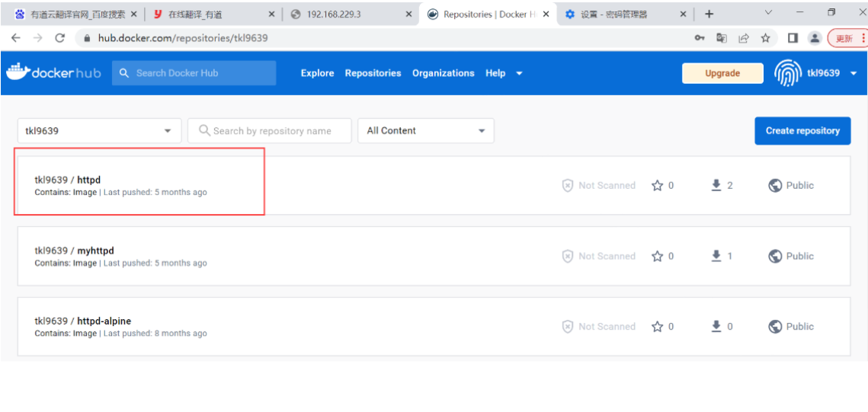Screen dimensions: 868x412
Task: Close the 192.168.229.3 tab
Action: (x=409, y=15)
